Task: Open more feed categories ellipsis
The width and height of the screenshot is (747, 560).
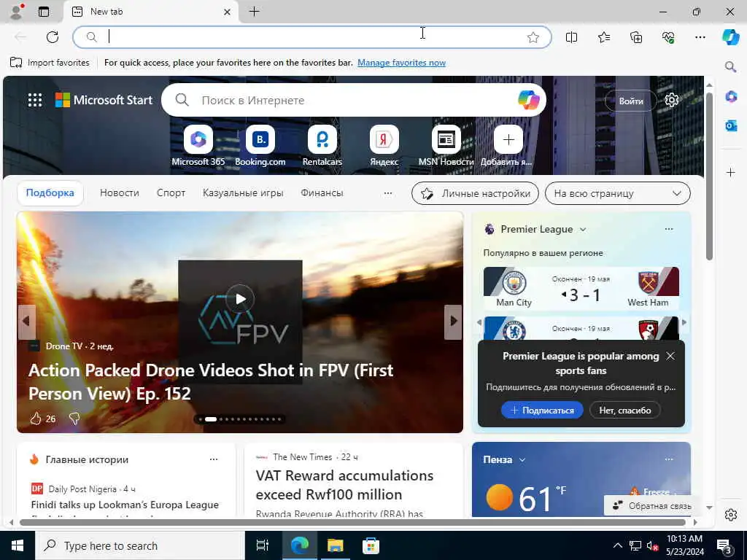Action: 388,193
